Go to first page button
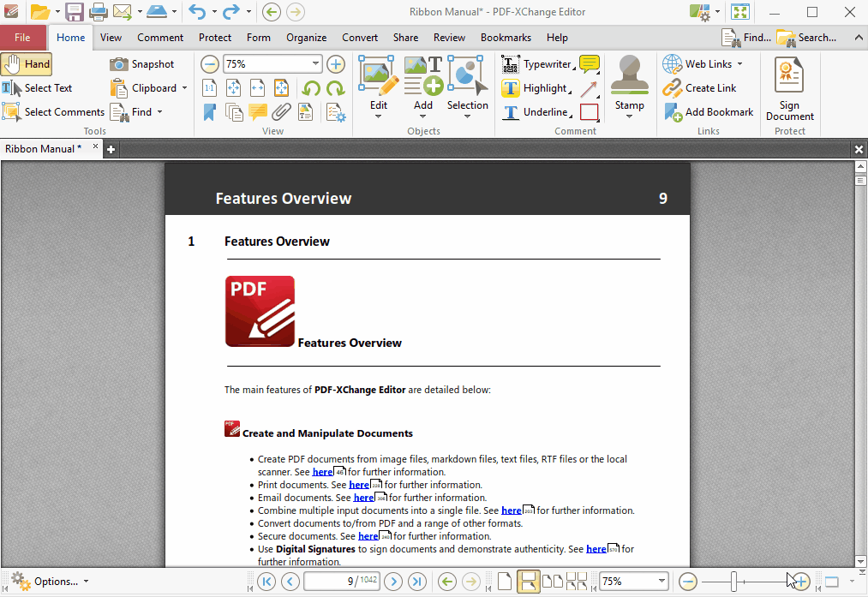This screenshot has width=868, height=597. tap(266, 582)
